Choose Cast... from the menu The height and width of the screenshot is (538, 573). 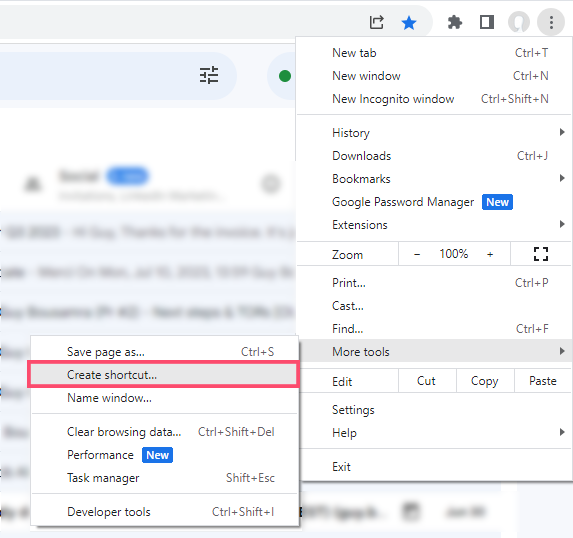click(434, 306)
